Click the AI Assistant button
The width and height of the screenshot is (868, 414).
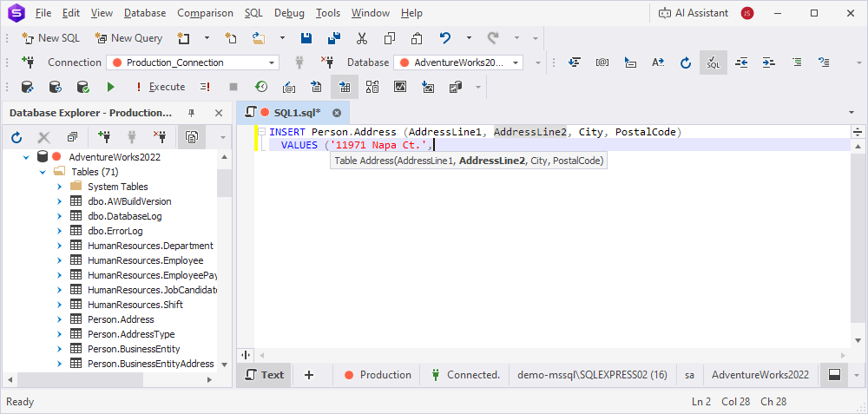692,13
